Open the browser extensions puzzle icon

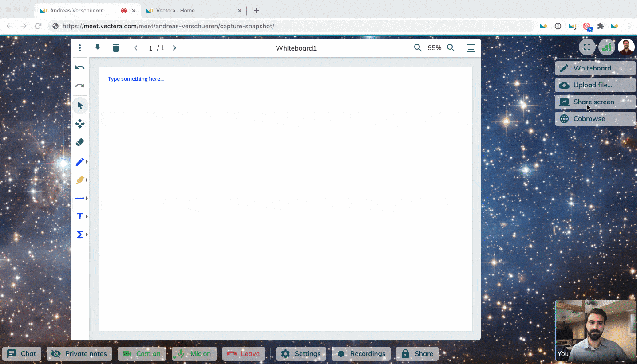click(x=601, y=26)
